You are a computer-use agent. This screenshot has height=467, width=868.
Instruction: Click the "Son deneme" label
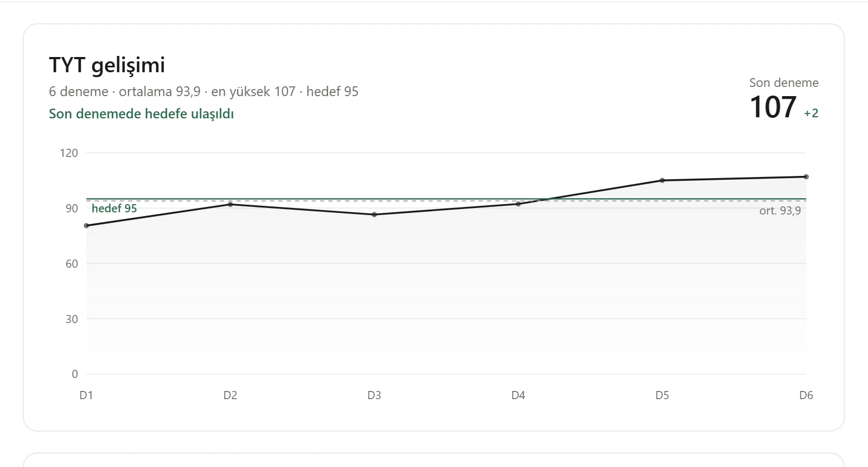click(784, 83)
